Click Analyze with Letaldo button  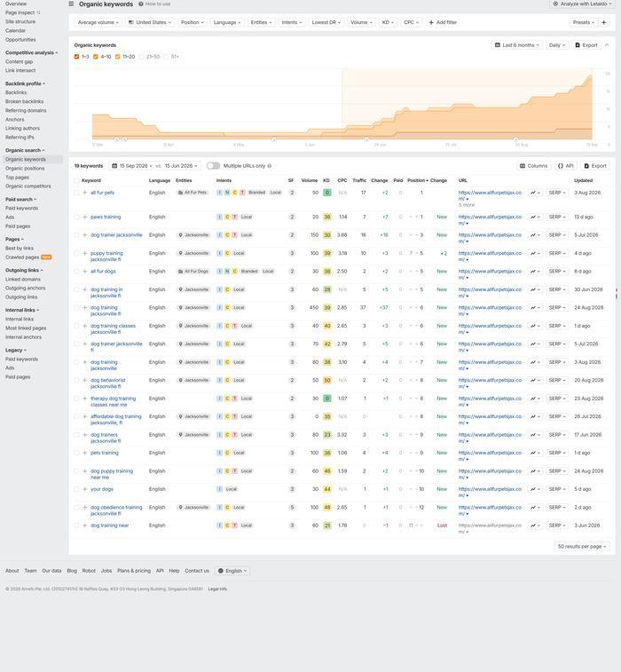(x=583, y=4)
